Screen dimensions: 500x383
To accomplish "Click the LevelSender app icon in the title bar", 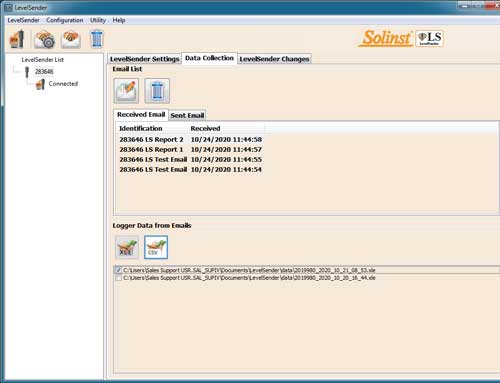I will point(8,7).
